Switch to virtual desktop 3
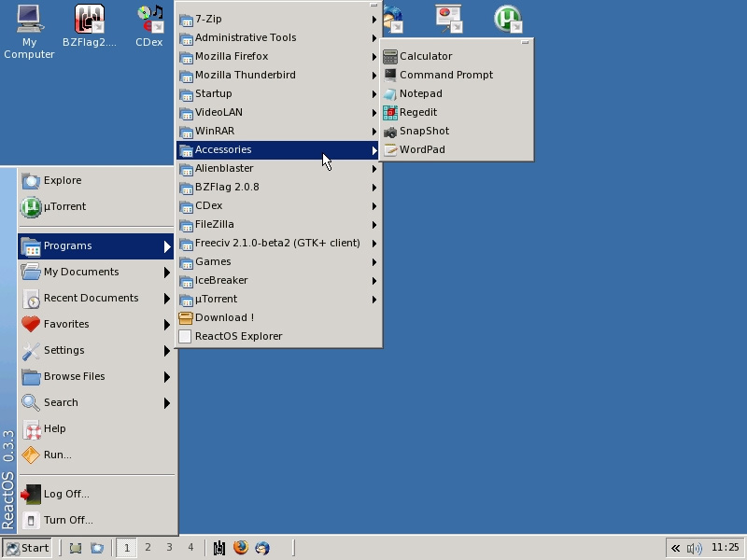The image size is (747, 560). click(169, 548)
